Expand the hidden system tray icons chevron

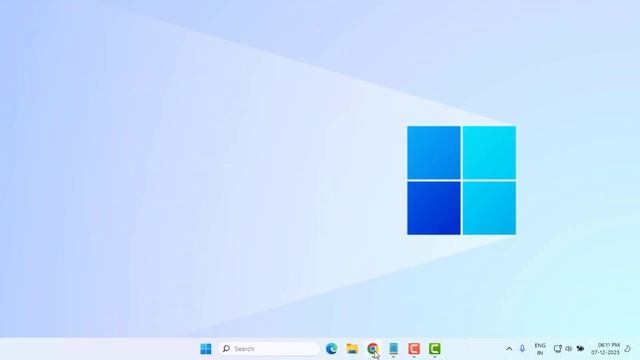pos(509,349)
